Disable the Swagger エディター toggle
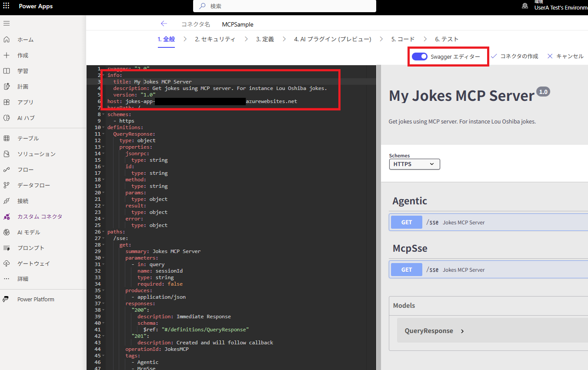The image size is (588, 370). point(419,56)
